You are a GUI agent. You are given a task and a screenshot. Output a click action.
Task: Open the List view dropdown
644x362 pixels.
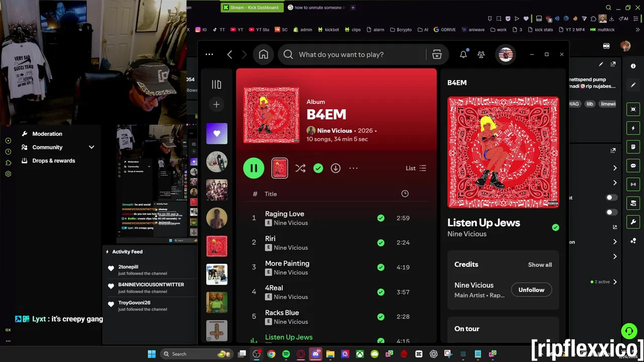pos(416,168)
